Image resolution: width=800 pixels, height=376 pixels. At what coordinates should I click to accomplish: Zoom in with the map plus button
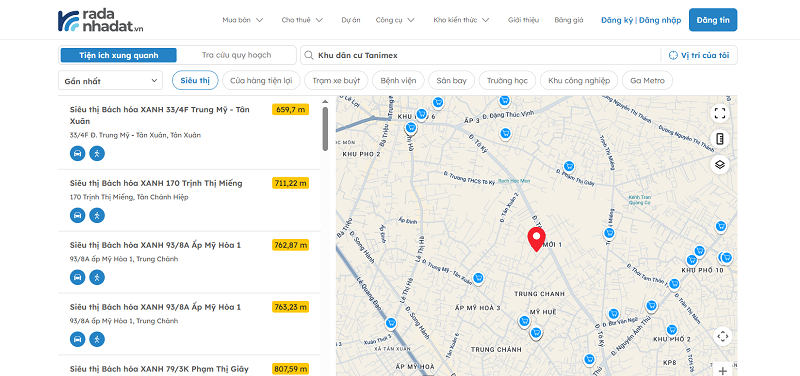pos(722,370)
